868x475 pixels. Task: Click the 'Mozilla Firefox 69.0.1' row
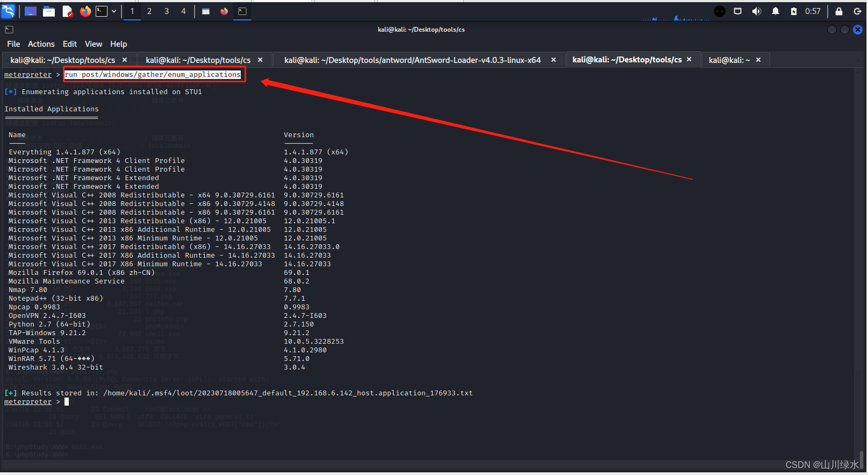(159, 273)
